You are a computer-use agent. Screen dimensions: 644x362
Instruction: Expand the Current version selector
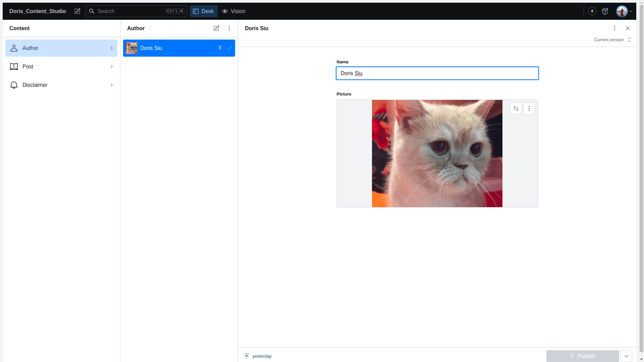(612, 40)
